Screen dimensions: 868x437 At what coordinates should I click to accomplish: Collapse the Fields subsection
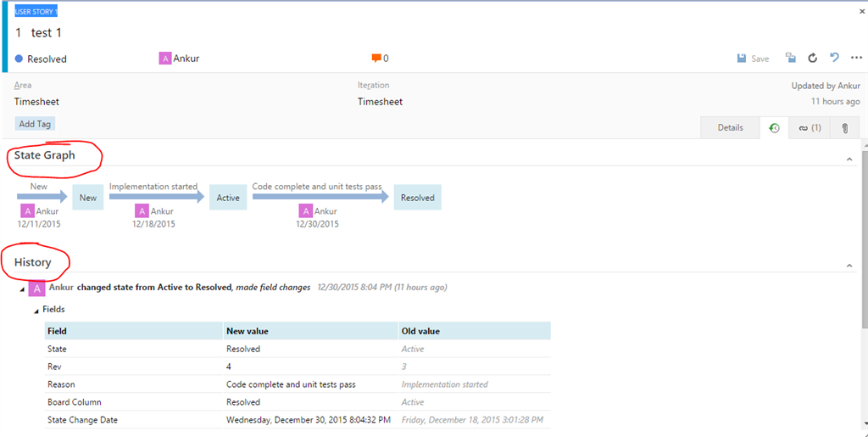pos(36,311)
